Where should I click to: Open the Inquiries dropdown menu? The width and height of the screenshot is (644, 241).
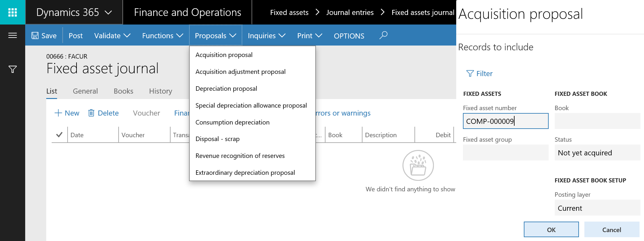(267, 36)
